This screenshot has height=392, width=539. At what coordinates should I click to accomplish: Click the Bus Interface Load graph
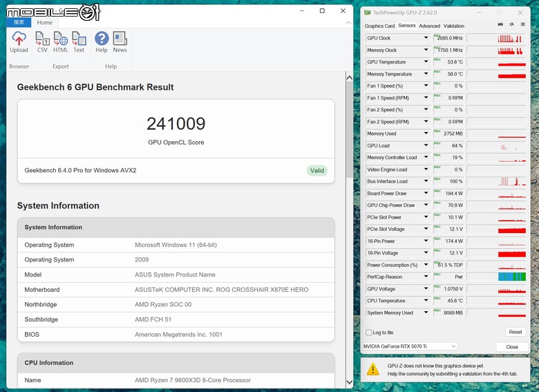pos(496,181)
